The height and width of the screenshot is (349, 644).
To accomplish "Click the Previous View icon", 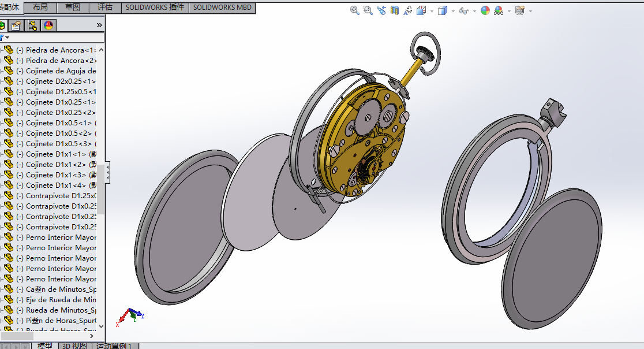I will pyautogui.click(x=381, y=10).
